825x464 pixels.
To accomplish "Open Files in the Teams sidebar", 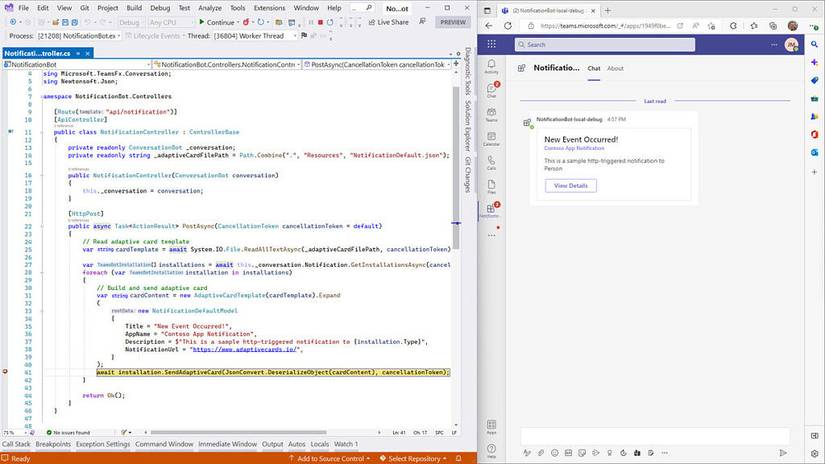I will point(491,186).
